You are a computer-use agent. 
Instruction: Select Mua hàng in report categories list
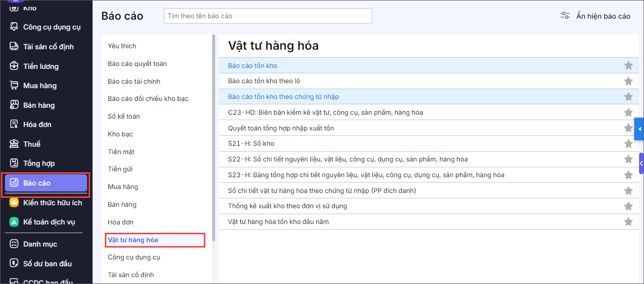click(123, 187)
